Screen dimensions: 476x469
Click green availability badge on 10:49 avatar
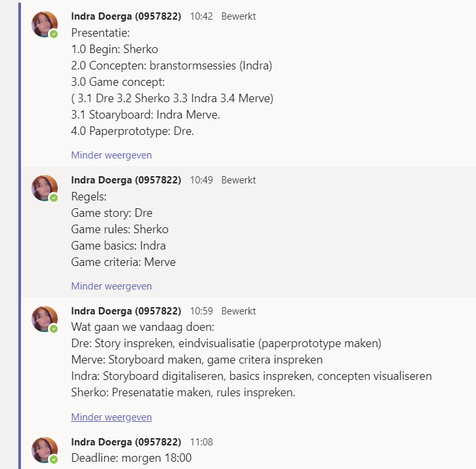(x=54, y=198)
